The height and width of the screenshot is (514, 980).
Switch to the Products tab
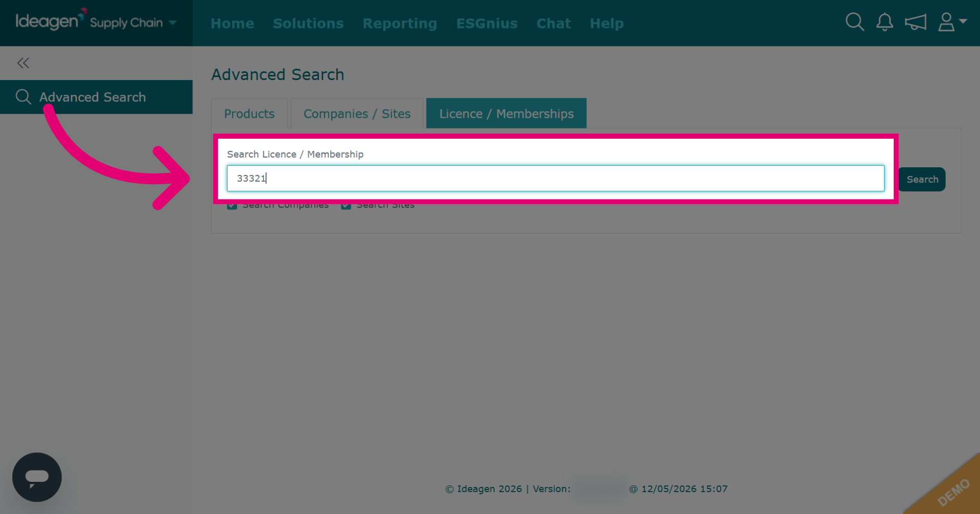249,113
